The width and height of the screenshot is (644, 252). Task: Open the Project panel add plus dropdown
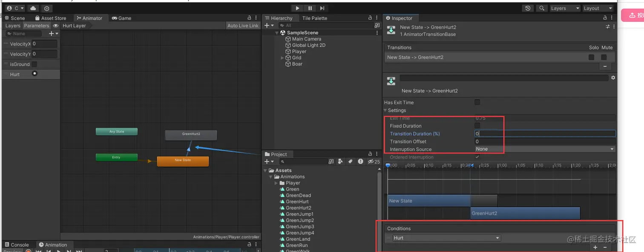click(x=269, y=162)
